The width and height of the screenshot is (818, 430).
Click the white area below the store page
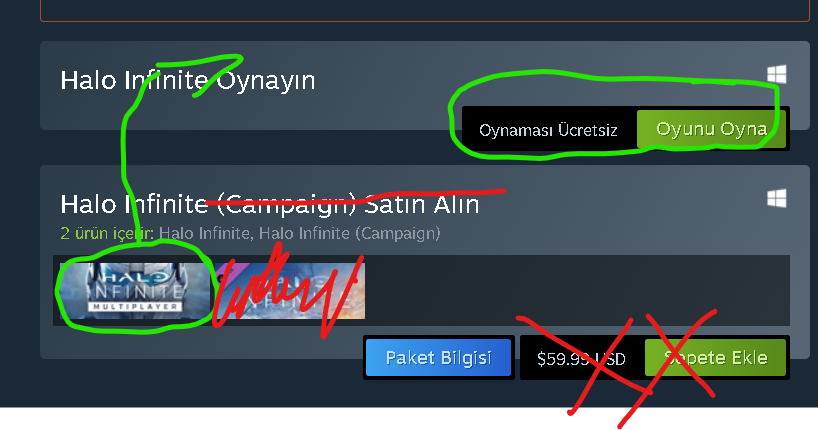313,419
